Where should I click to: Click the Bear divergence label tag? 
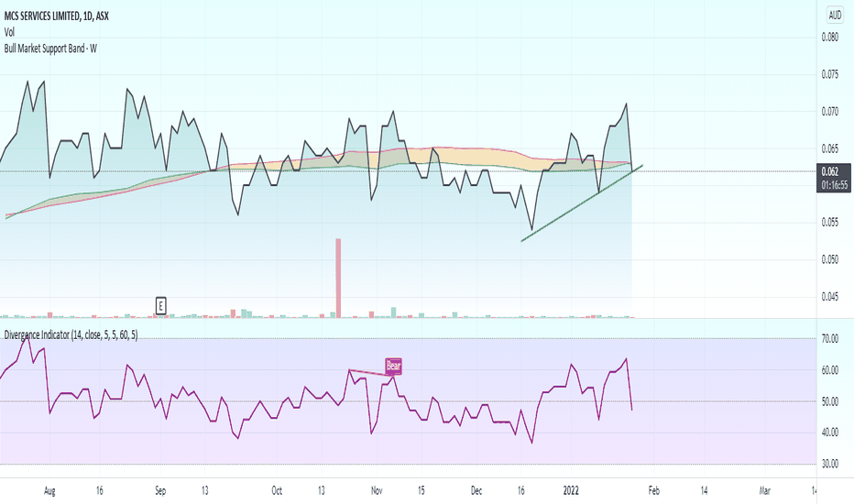point(393,367)
